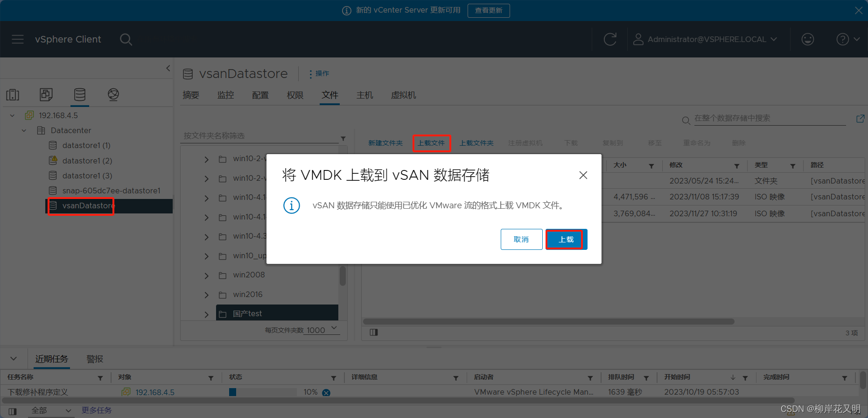This screenshot has height=418, width=868.
Task: Click the task progress bar at 10%
Action: pos(263,392)
